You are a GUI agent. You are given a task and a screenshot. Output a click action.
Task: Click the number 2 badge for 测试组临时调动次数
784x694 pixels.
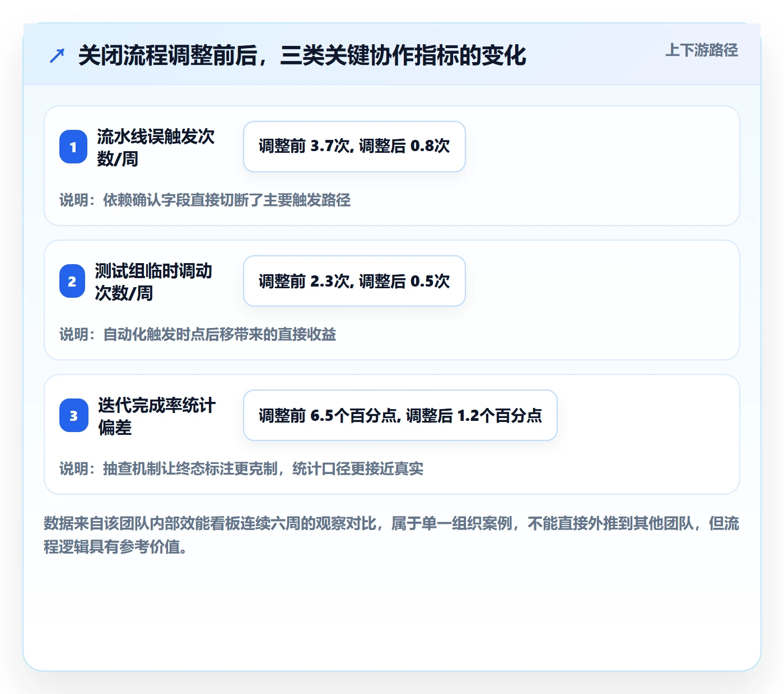tap(72, 281)
